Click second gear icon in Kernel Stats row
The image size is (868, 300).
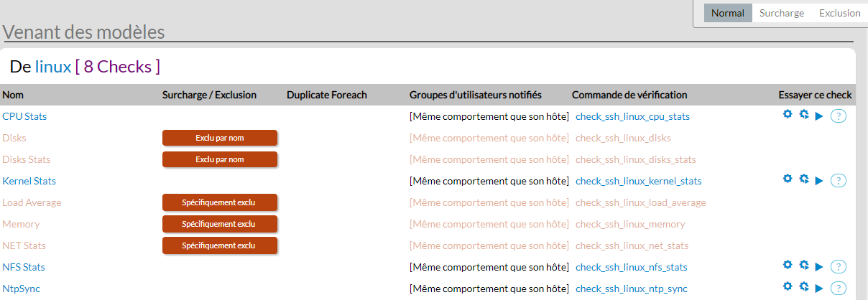[x=804, y=179]
